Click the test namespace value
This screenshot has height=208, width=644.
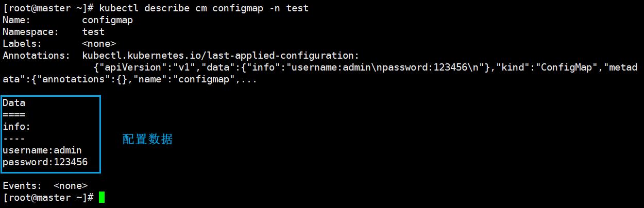(x=93, y=32)
